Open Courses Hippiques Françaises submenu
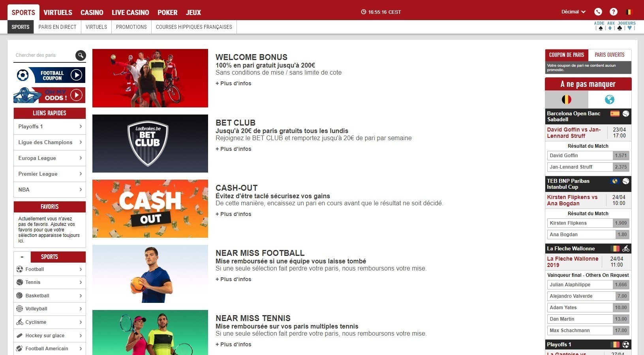The width and height of the screenshot is (644, 355). pos(194,27)
